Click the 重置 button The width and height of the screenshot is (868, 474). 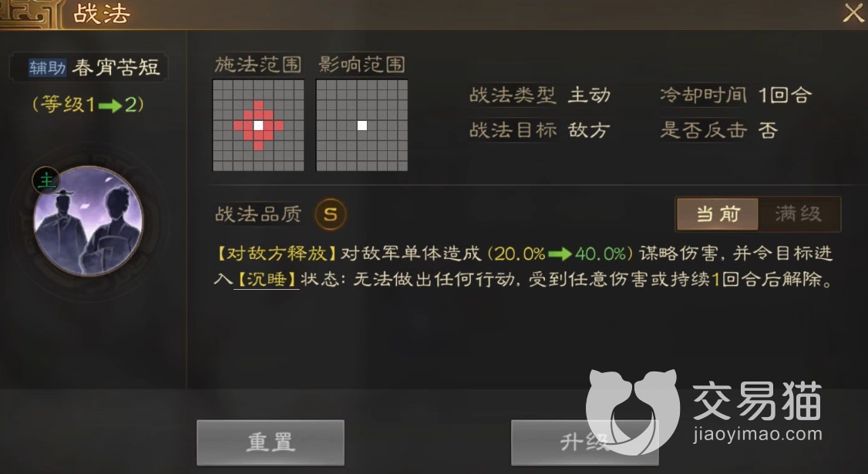(x=271, y=442)
